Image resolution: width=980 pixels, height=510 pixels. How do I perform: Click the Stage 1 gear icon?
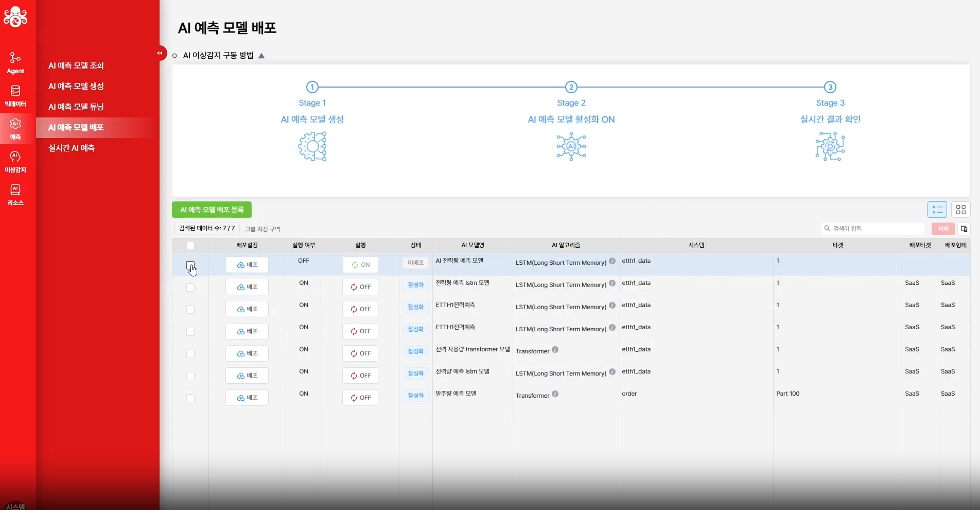(312, 146)
